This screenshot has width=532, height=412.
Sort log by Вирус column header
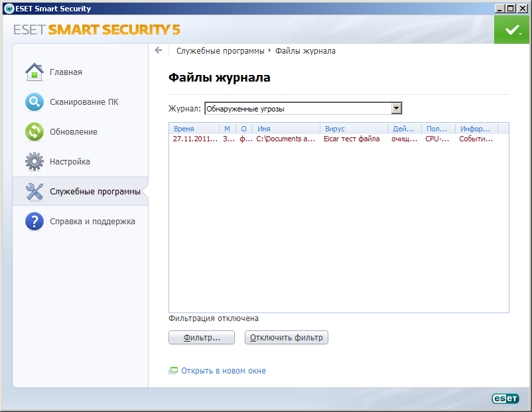353,129
